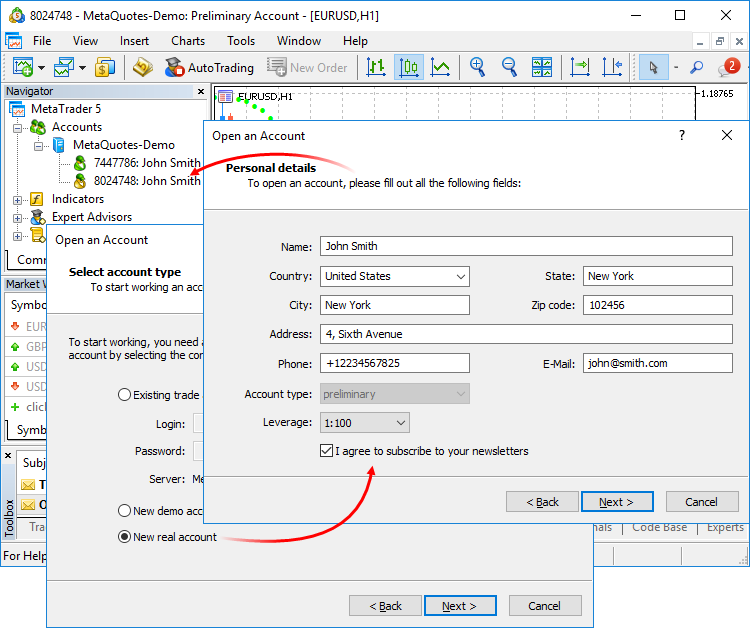Click Cancel in the Personal details dialog

point(701,502)
